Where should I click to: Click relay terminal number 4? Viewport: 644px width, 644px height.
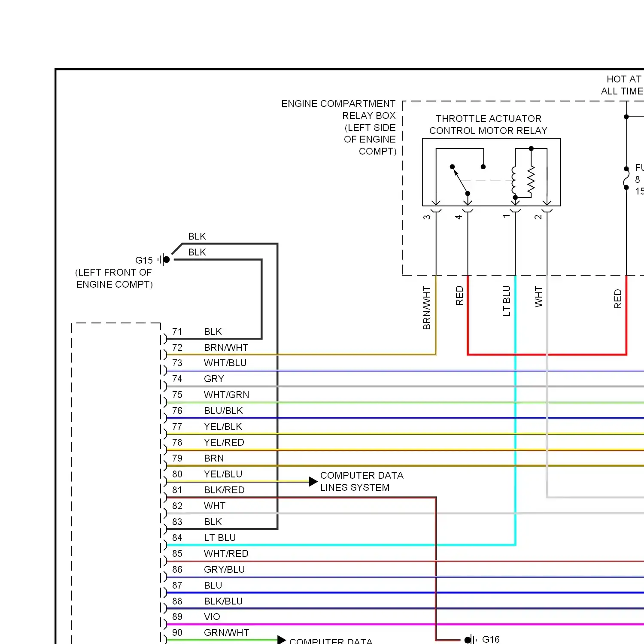pyautogui.click(x=459, y=217)
